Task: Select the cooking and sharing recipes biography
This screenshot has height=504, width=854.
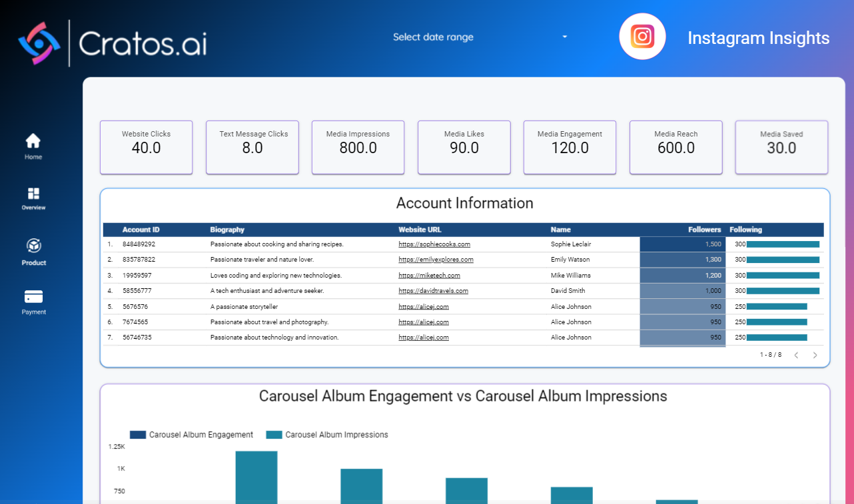Action: [277, 244]
